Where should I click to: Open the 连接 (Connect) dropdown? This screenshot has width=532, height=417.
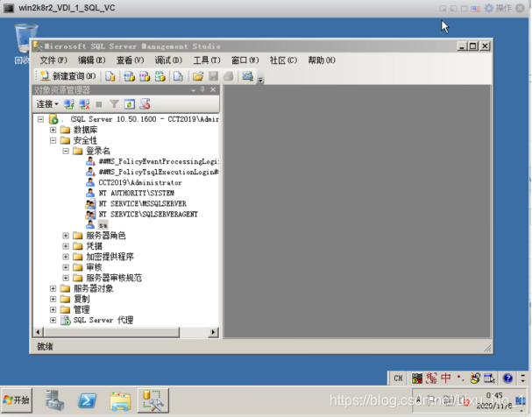47,104
